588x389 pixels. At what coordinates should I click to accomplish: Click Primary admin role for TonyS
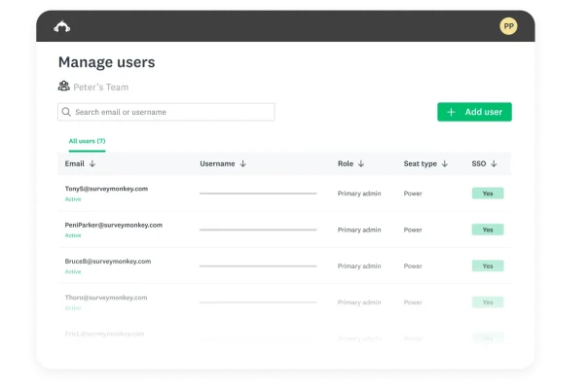click(359, 194)
